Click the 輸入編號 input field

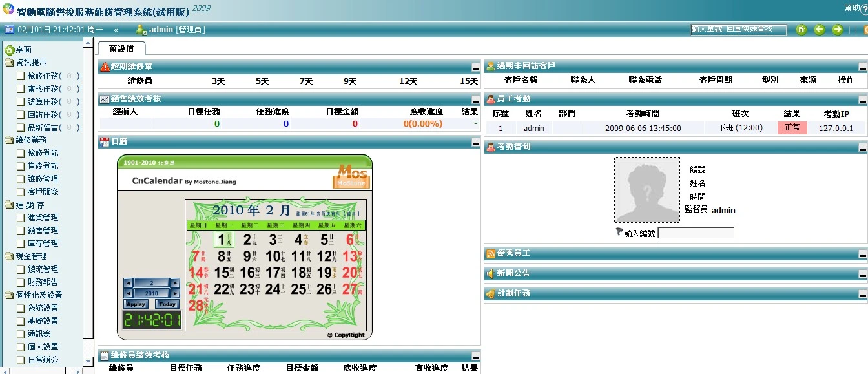(696, 233)
